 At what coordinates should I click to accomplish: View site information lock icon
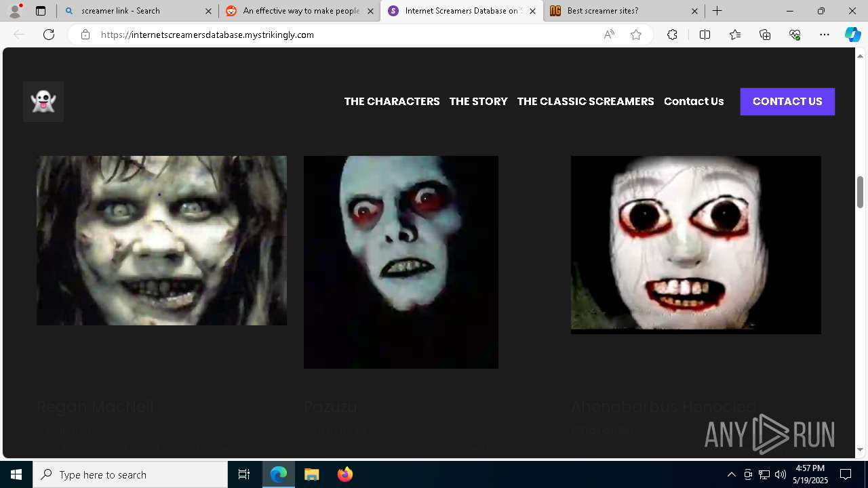(x=85, y=35)
